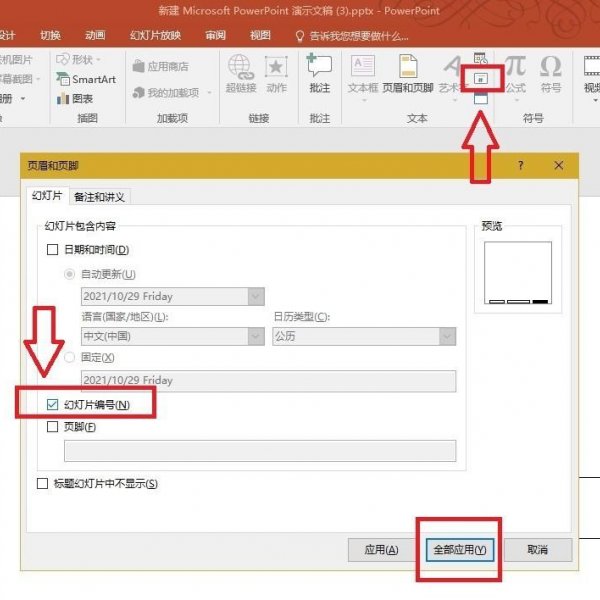Insert a chart using 图表 icon
Screen dimensions: 600x600
(64, 98)
